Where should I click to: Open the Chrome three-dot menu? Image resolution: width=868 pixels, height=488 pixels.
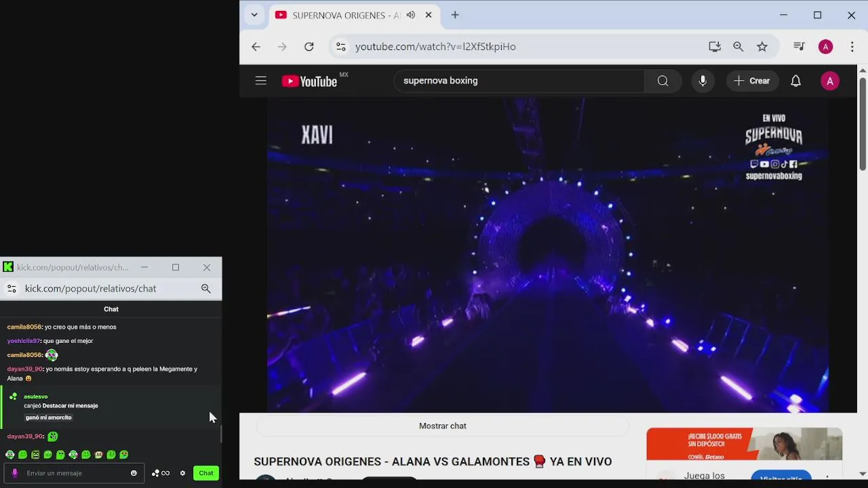852,47
